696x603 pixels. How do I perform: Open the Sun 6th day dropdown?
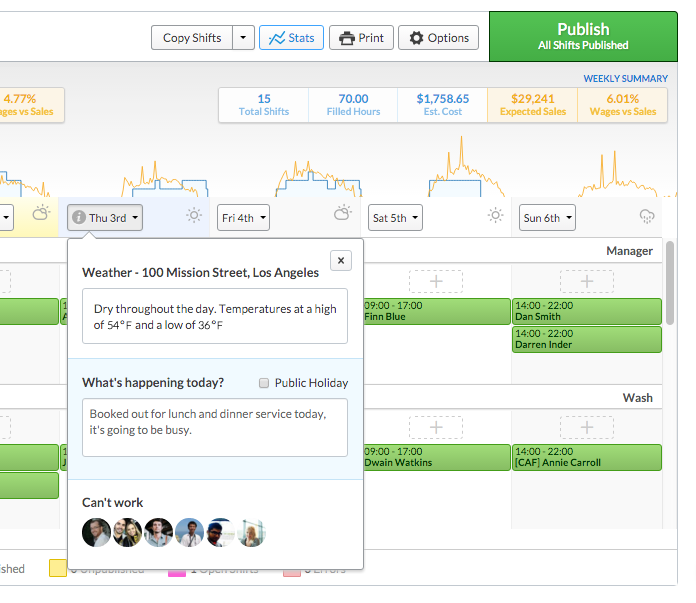tap(548, 217)
